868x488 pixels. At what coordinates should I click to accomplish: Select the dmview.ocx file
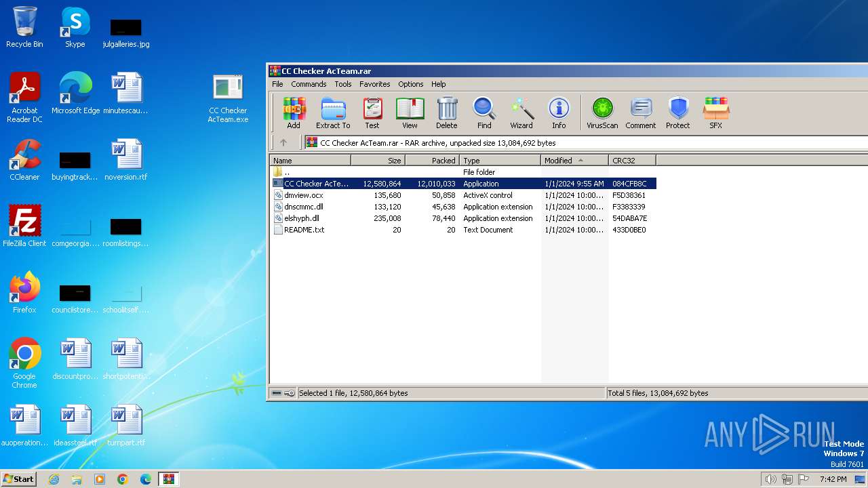point(463,195)
